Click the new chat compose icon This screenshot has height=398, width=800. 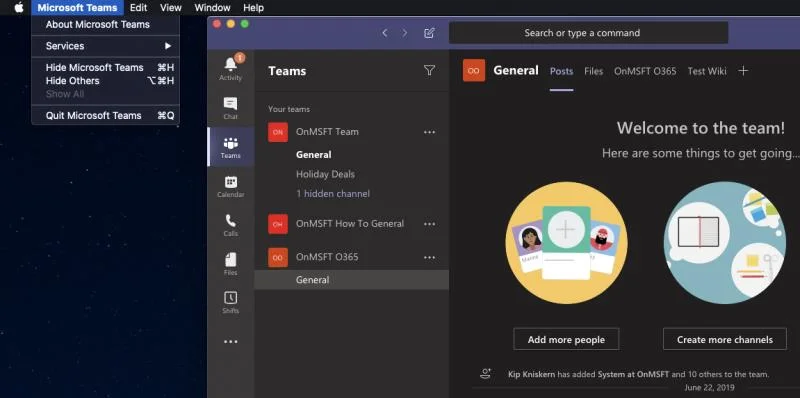pyautogui.click(x=429, y=33)
